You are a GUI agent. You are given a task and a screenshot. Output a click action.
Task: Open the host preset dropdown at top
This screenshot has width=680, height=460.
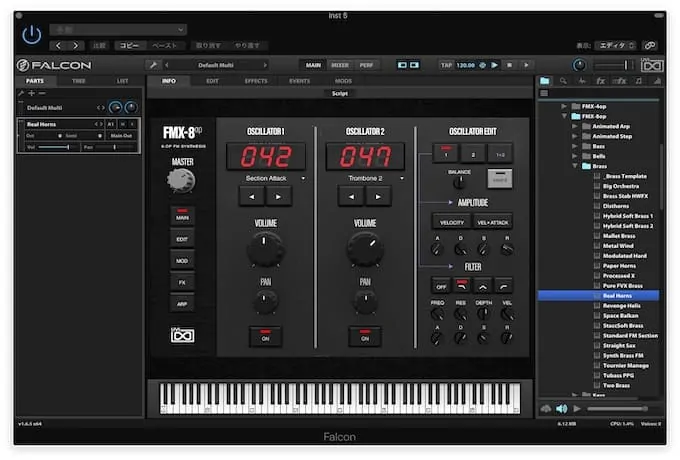tap(118, 29)
